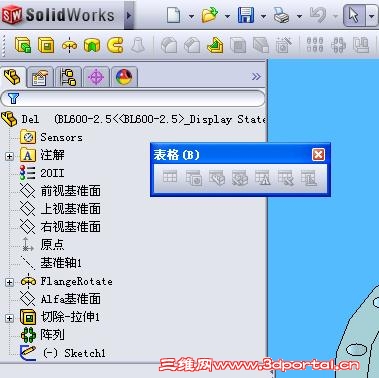Image resolution: width=379 pixels, height=378 pixels.
Task: Click the Undo button
Action: click(x=317, y=15)
